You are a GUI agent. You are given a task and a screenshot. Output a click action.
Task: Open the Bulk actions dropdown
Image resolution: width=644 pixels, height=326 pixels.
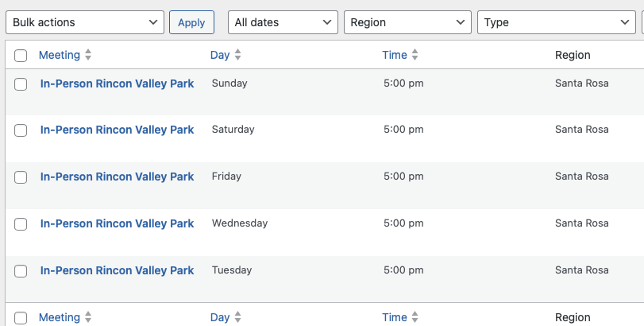pyautogui.click(x=85, y=22)
